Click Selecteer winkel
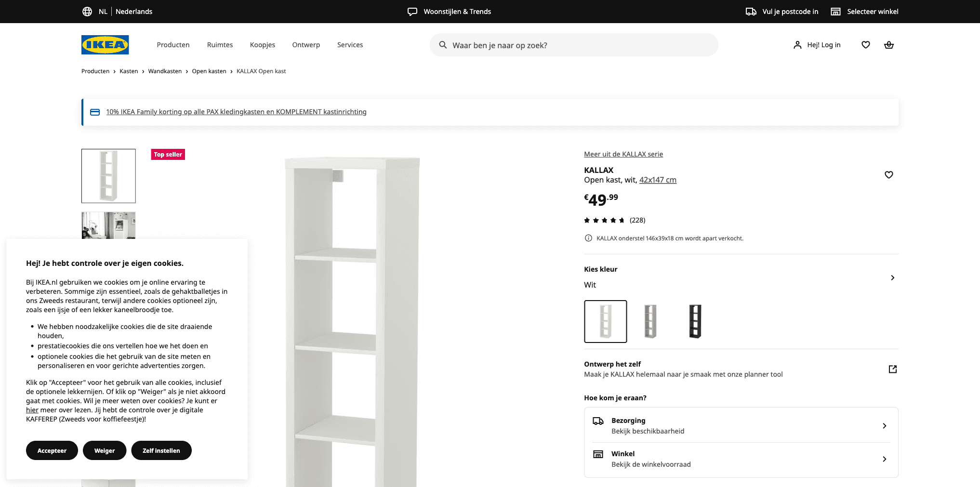The width and height of the screenshot is (980, 487). pos(873,12)
